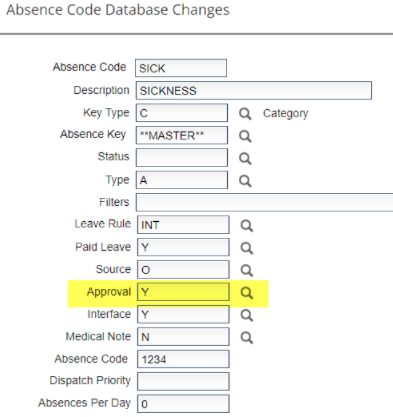Click the Status field magnifier icon

coord(245,158)
